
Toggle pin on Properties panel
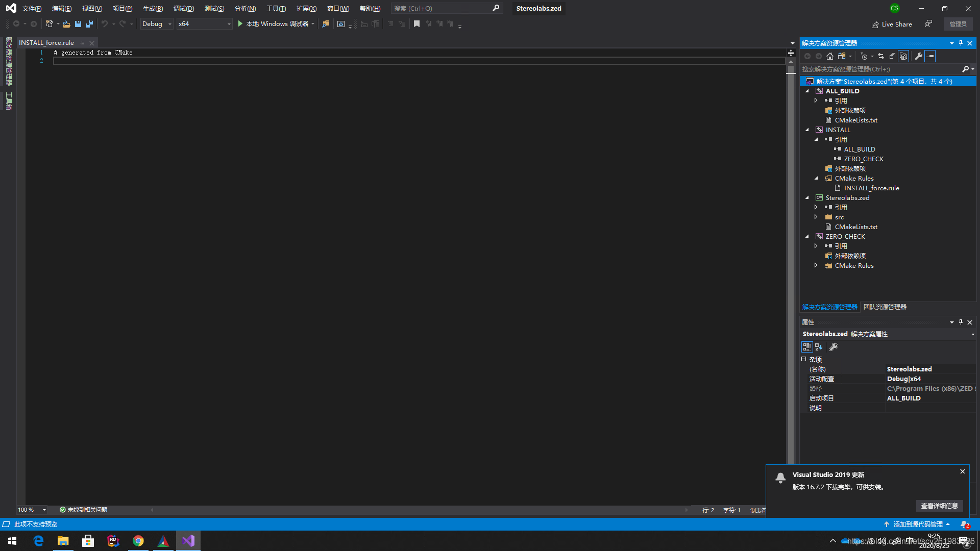[961, 322]
